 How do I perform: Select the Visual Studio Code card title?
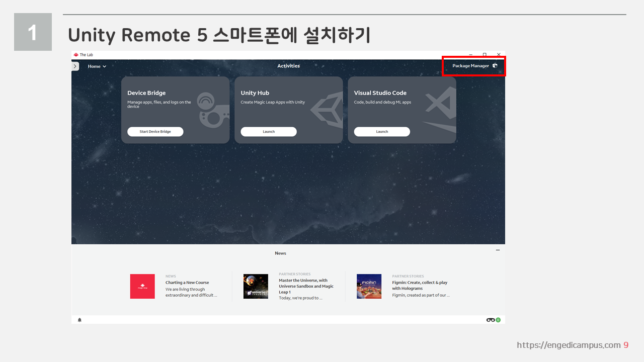point(380,93)
